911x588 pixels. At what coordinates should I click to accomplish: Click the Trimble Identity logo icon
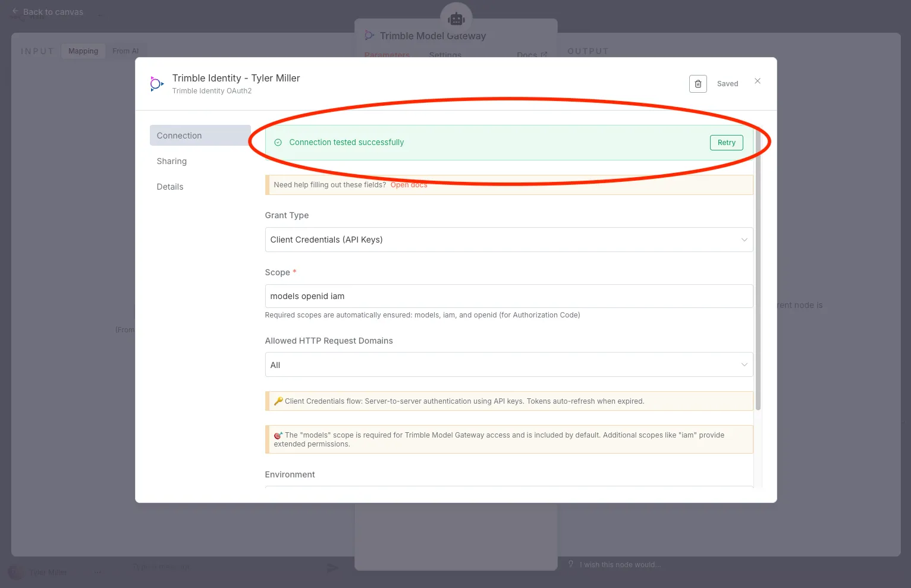[157, 84]
